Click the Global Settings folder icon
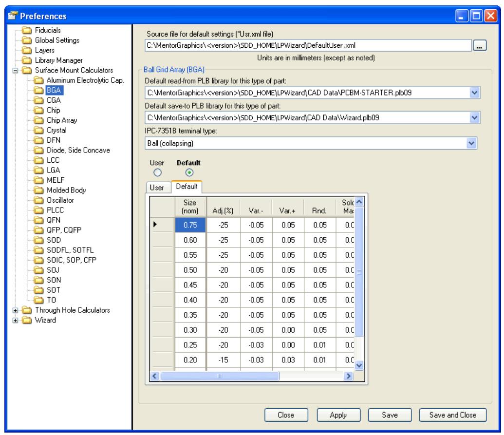 click(x=27, y=40)
